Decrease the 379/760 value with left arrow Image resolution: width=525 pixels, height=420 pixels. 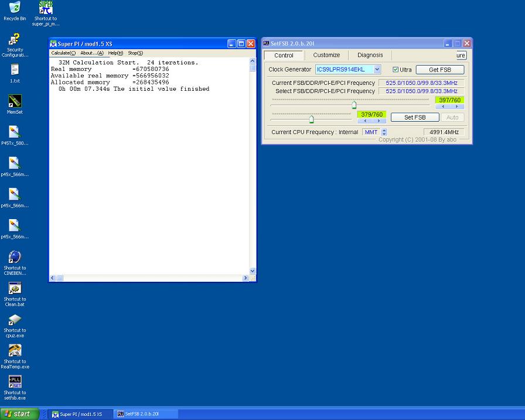364,121
